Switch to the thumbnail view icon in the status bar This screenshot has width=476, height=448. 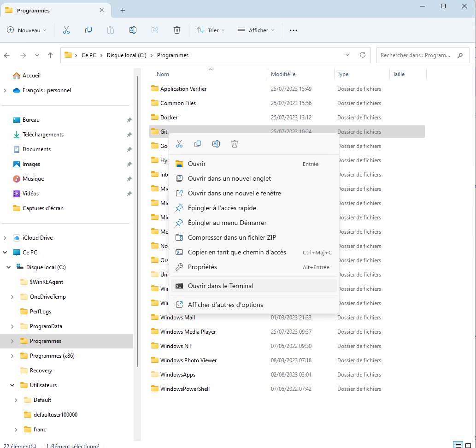click(469, 445)
